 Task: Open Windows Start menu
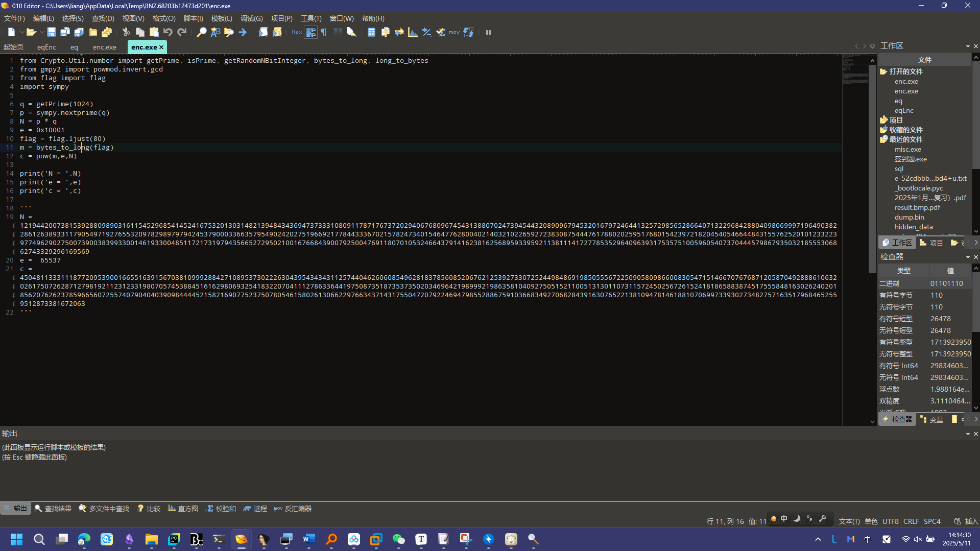(x=17, y=539)
